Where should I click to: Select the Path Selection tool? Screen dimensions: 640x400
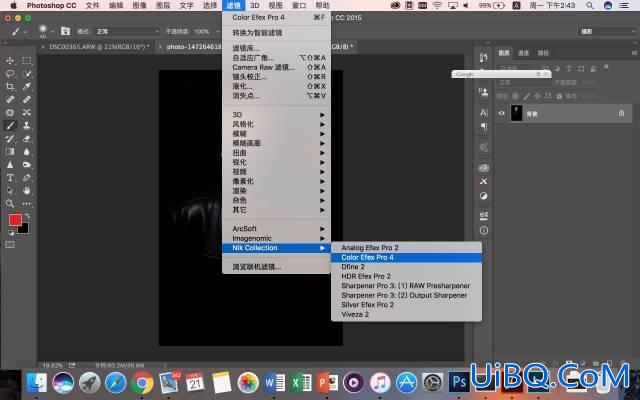click(10, 191)
